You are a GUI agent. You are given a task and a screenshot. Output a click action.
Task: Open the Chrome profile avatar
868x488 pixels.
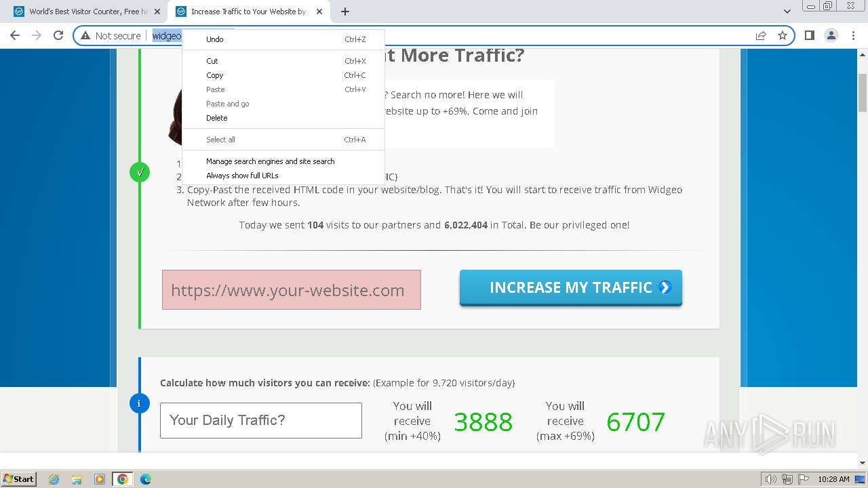(831, 36)
